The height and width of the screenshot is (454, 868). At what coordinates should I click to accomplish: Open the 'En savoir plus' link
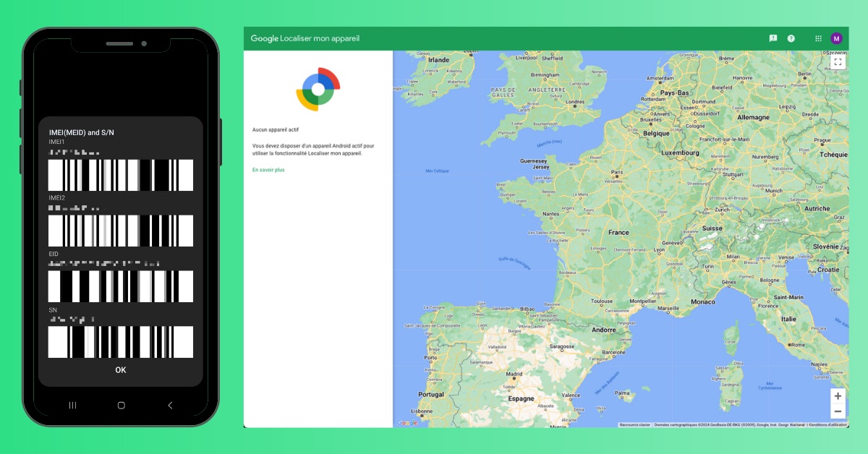pyautogui.click(x=268, y=170)
